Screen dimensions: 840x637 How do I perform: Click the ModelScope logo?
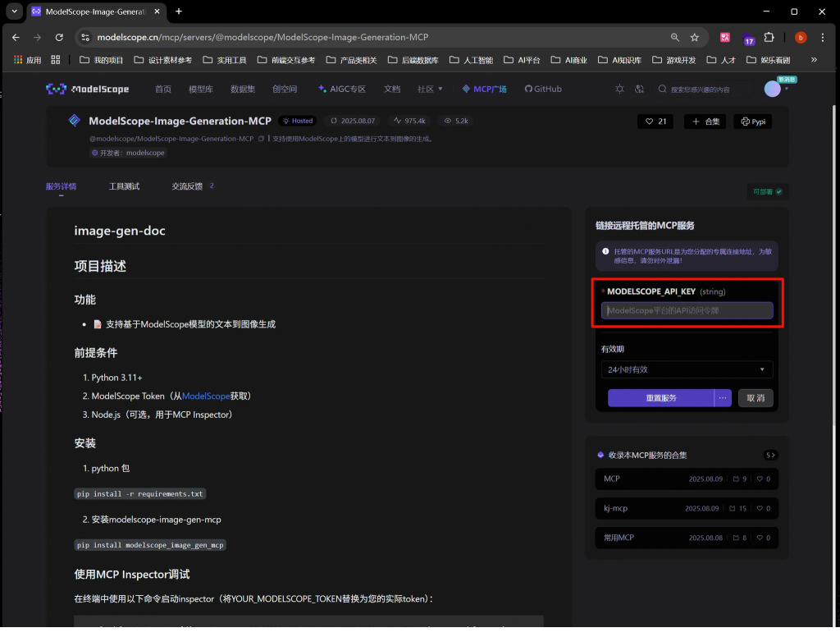pos(87,89)
